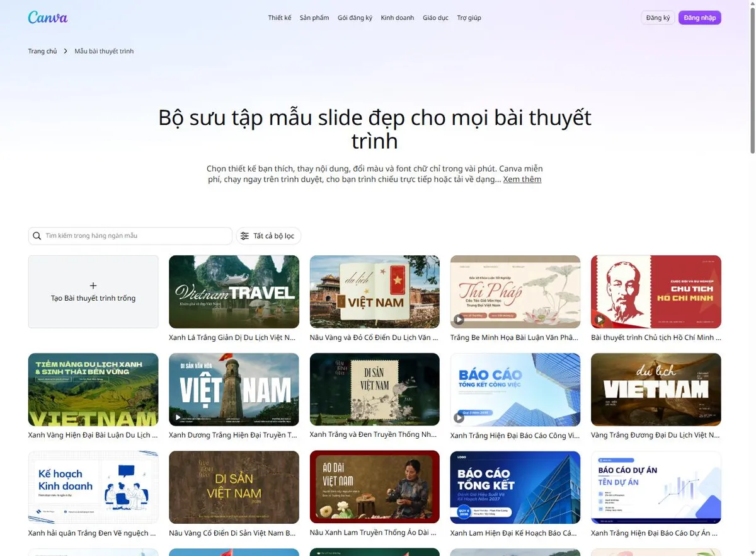Open brown Di Sản Việt Nam template thumbnail
This screenshot has height=556, width=756.
pyautogui.click(x=234, y=487)
